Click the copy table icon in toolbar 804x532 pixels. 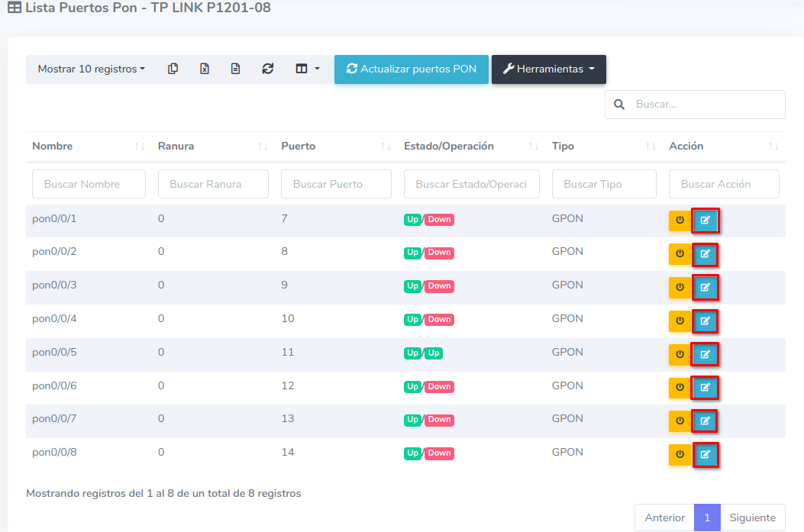tap(173, 69)
